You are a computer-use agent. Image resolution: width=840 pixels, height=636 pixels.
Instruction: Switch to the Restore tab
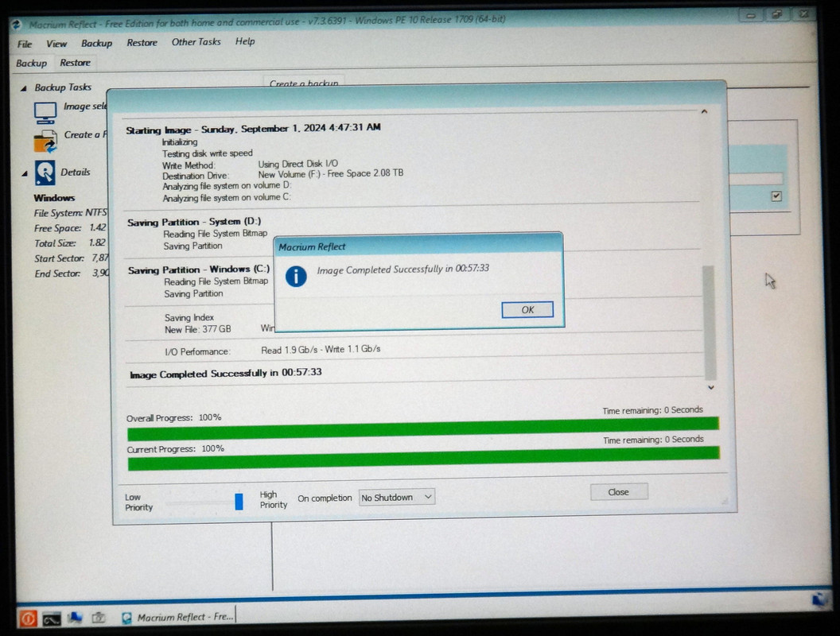(75, 63)
